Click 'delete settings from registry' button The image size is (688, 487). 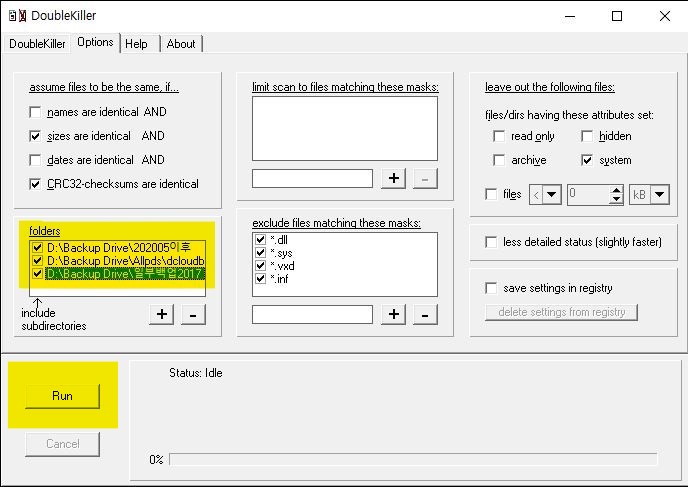click(561, 312)
